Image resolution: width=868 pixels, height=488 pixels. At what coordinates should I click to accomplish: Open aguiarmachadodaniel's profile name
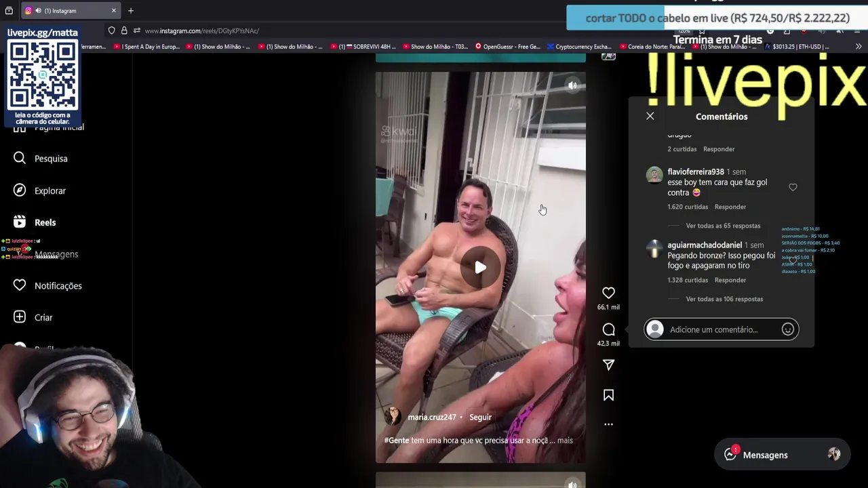pos(705,245)
